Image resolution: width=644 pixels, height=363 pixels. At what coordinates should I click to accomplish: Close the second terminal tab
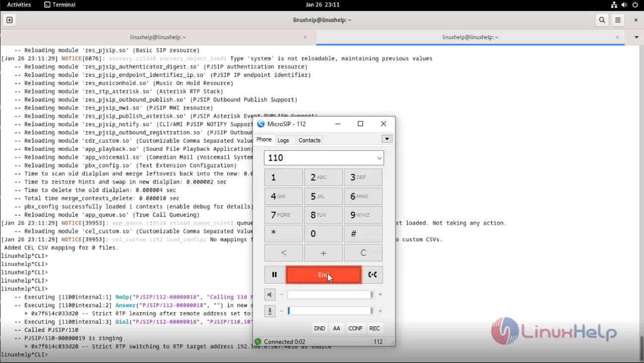(x=618, y=37)
